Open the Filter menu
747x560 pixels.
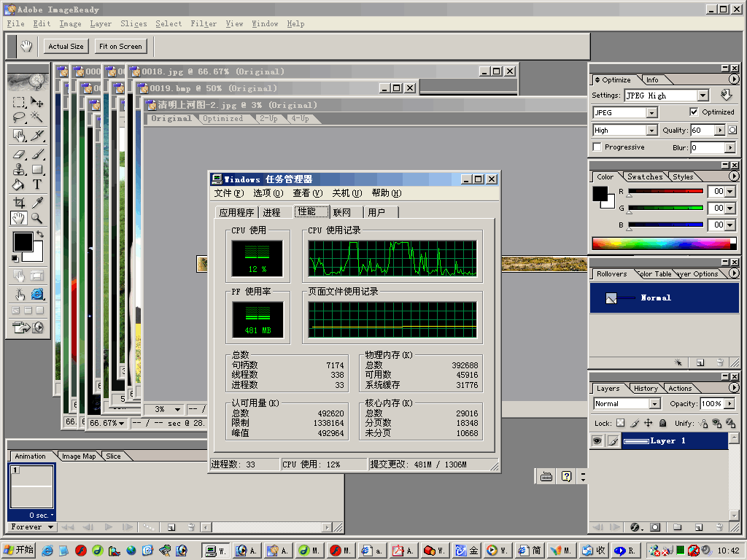tap(204, 24)
